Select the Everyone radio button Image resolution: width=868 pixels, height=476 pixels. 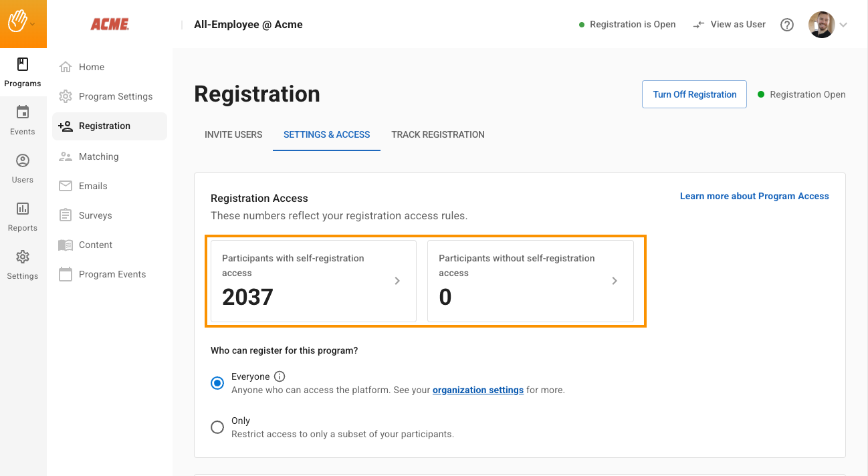tap(217, 383)
